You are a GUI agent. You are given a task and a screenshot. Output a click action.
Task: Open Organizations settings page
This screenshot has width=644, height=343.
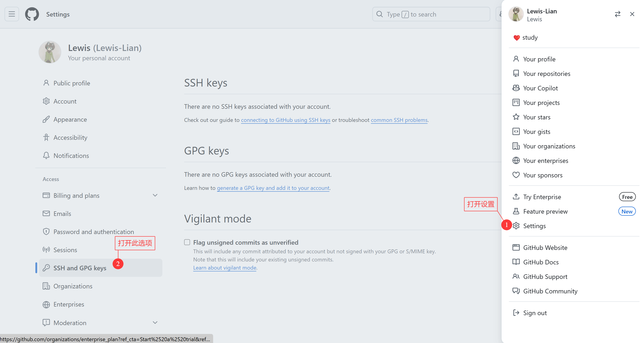tap(100, 286)
